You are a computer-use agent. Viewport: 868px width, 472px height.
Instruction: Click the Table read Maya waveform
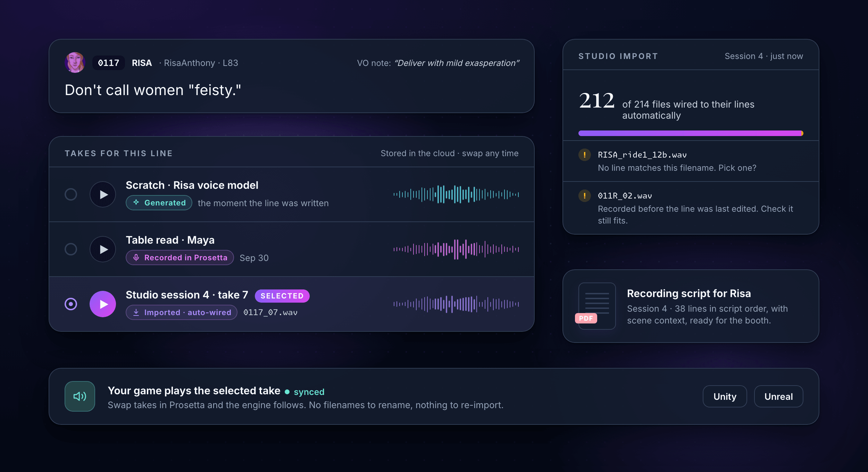point(456,249)
